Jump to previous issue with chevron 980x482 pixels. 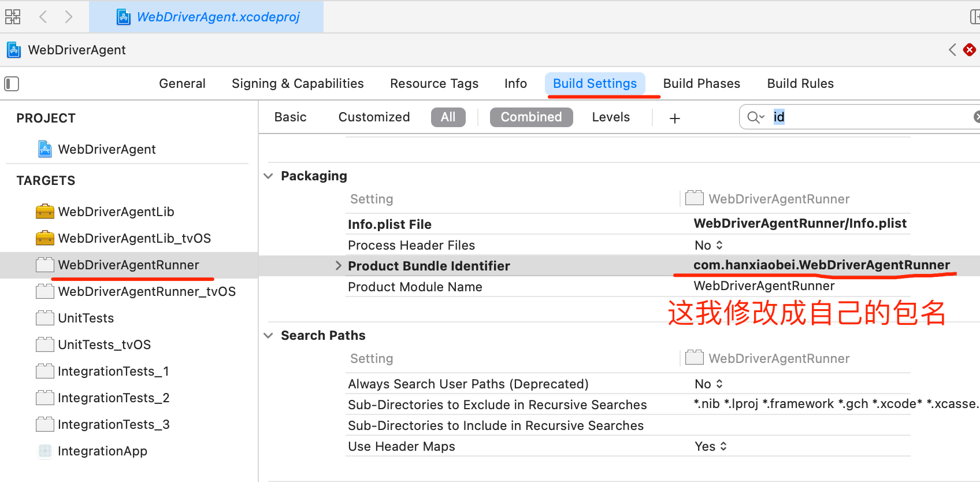pyautogui.click(x=952, y=50)
